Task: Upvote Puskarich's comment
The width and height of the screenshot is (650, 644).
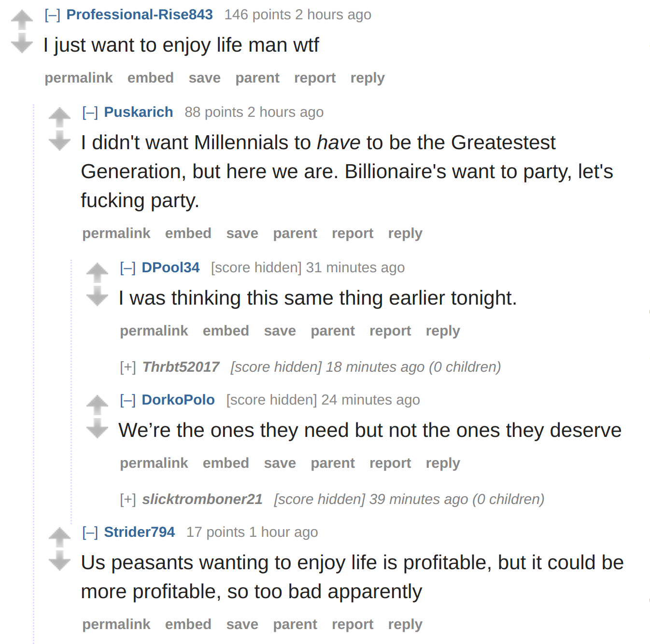Action: [59, 118]
